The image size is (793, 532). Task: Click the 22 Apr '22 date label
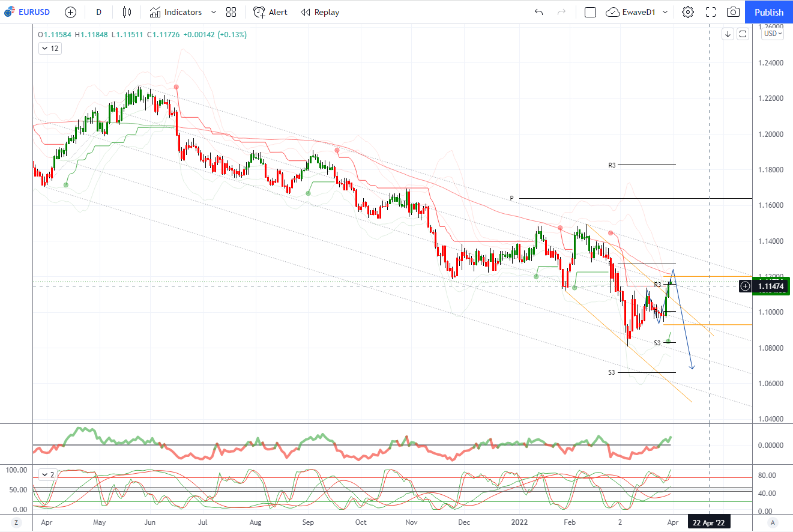pyautogui.click(x=709, y=522)
